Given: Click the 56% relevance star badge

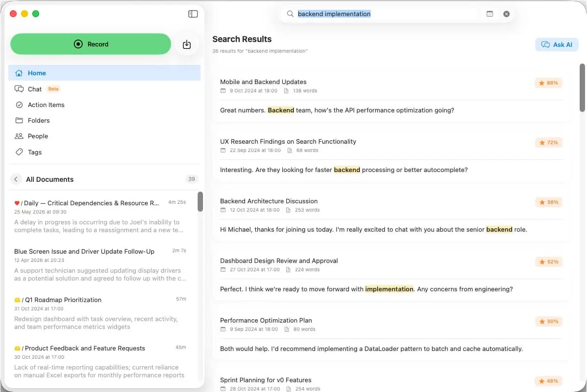Looking at the screenshot, I should pyautogui.click(x=548, y=202).
